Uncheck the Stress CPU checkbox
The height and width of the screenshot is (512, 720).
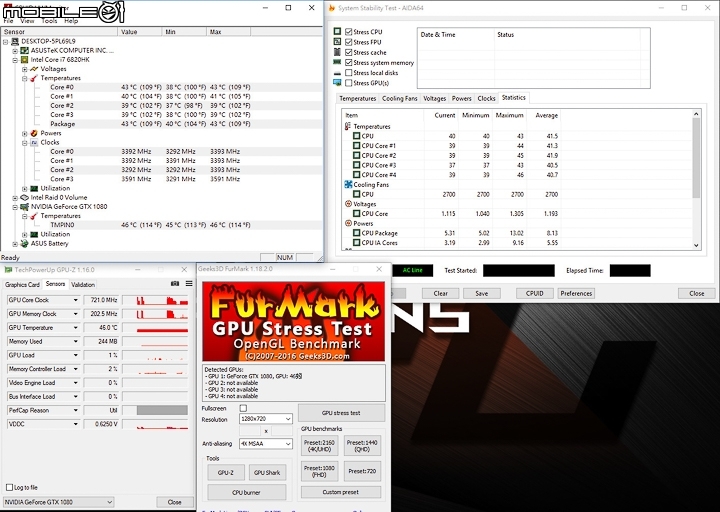coord(349,32)
